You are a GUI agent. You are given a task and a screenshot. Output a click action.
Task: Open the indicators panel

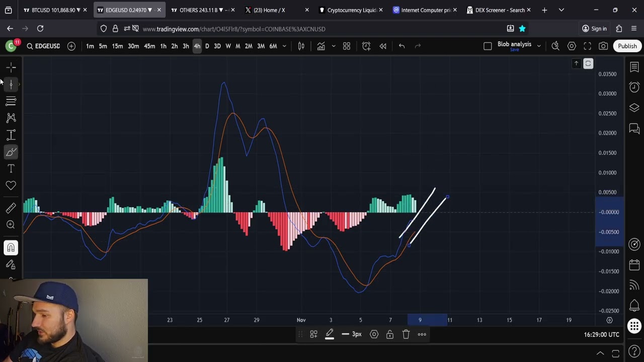pyautogui.click(x=320, y=46)
